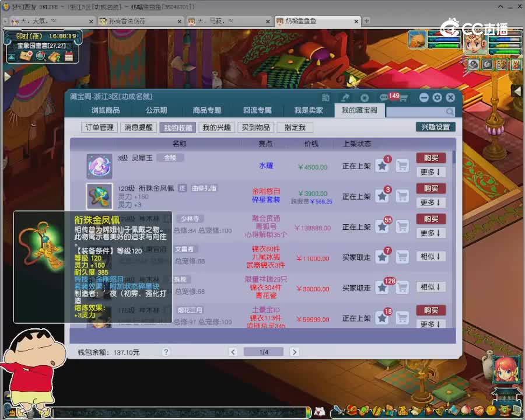Open the gear settings icon in 藏宝阁 header
This screenshot has height=420, width=525.
coord(437,97)
